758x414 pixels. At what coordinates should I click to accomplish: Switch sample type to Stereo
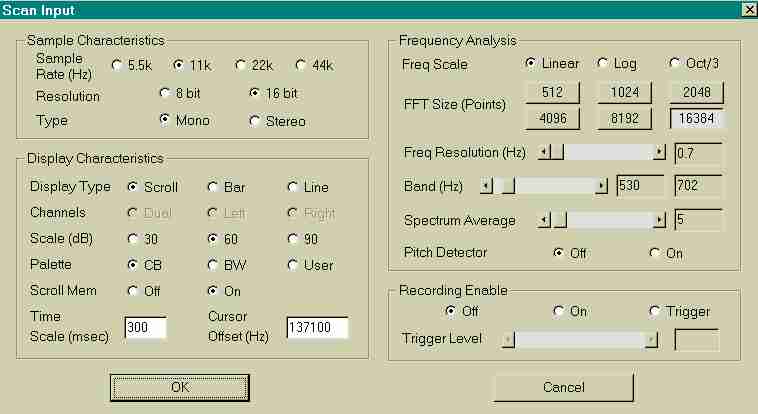(255, 121)
